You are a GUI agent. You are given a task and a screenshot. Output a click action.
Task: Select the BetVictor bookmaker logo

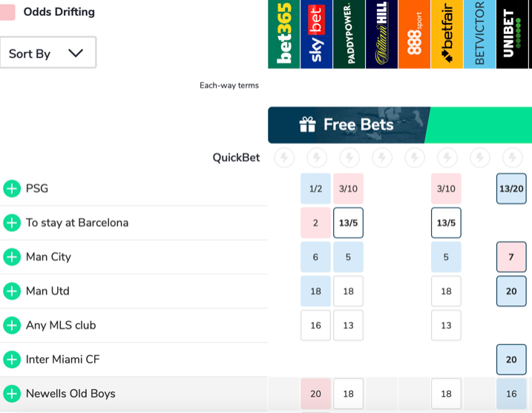479,34
